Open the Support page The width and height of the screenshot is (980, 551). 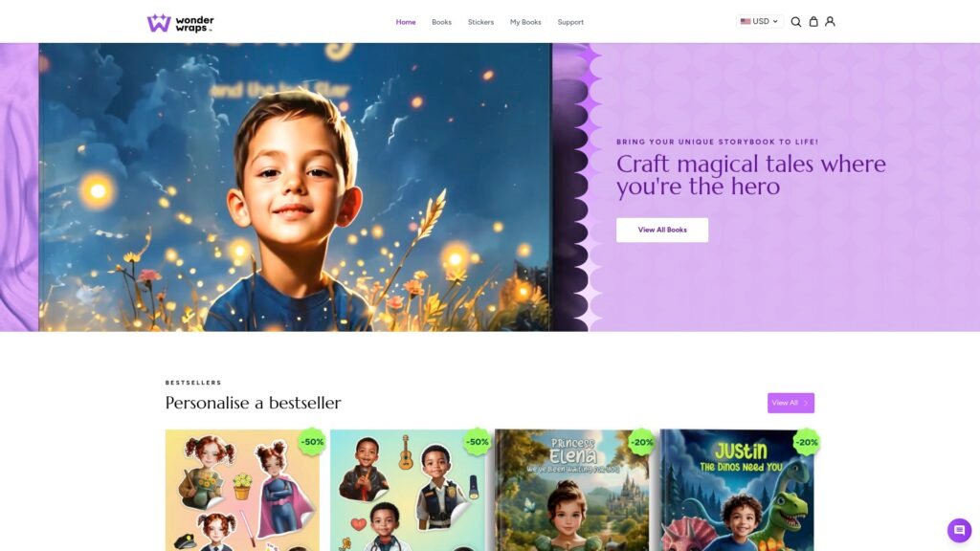(x=570, y=22)
